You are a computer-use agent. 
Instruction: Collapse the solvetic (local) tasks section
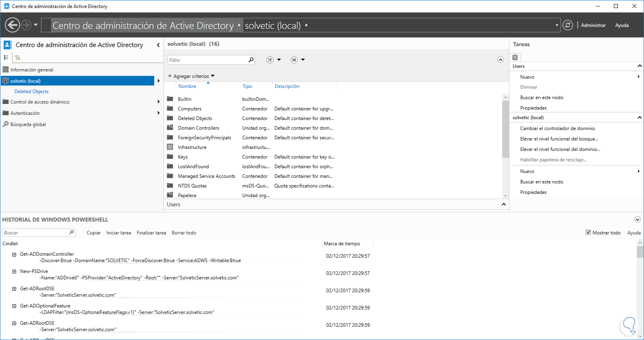pyautogui.click(x=640, y=117)
